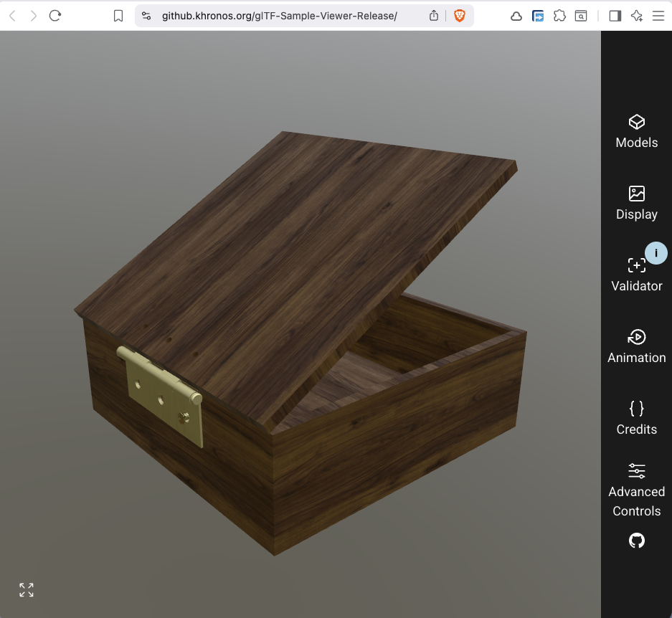
Task: Open the Leo AI assistant
Action: click(636, 16)
